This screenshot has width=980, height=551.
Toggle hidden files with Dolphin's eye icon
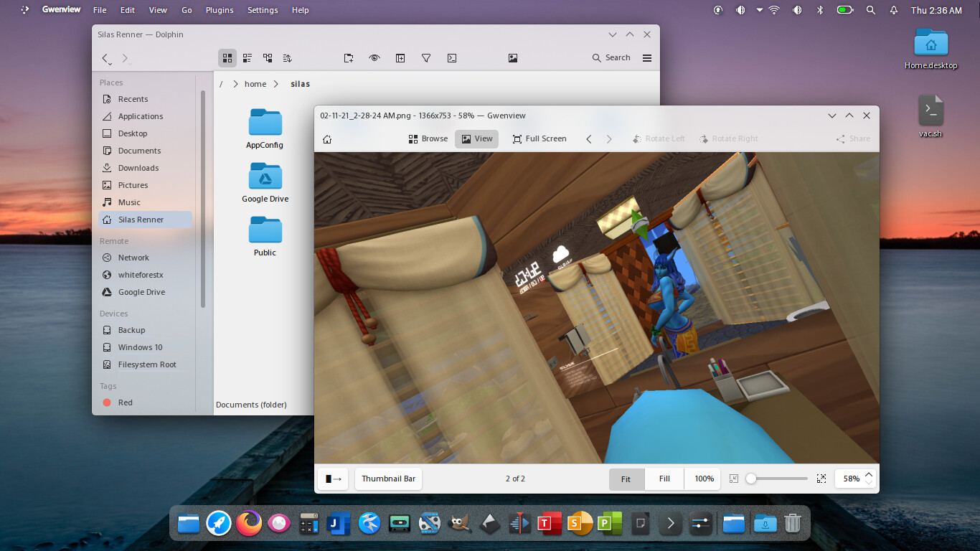tap(374, 58)
